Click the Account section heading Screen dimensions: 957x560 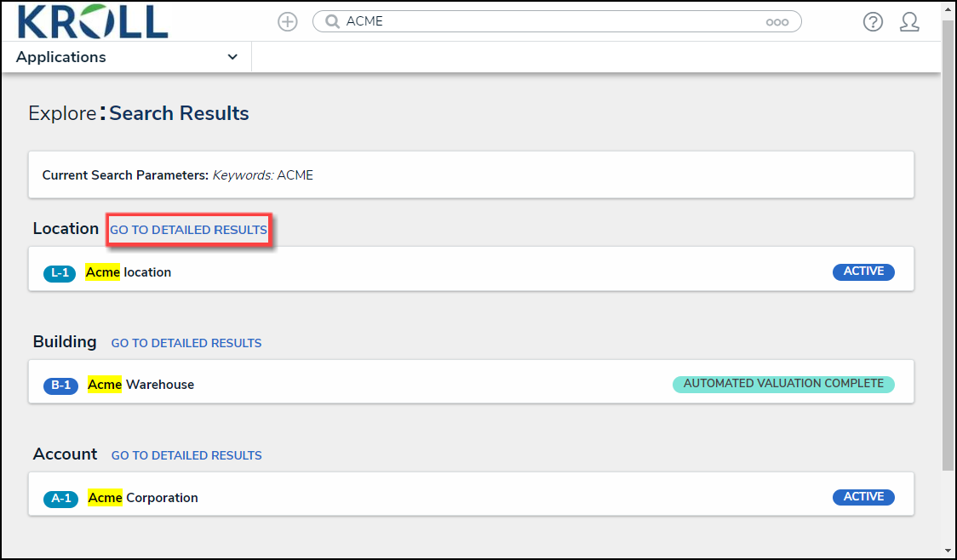[66, 454]
